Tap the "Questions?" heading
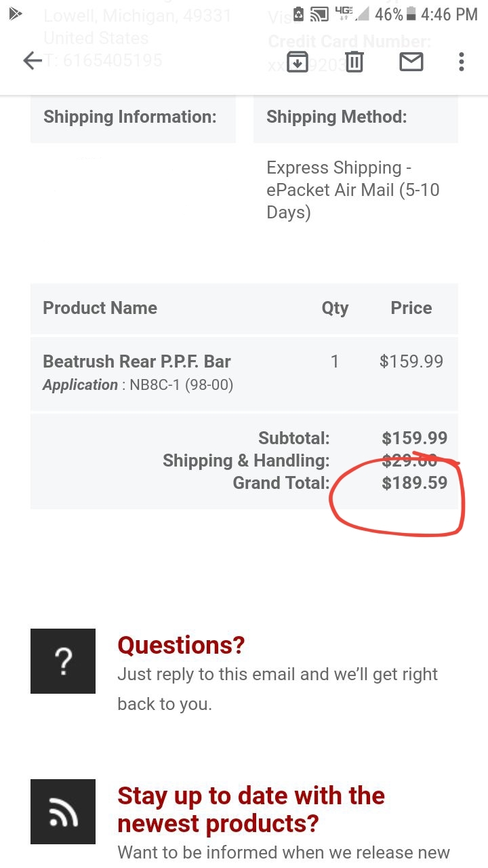Screen dimensions: 488x868 click(181, 645)
